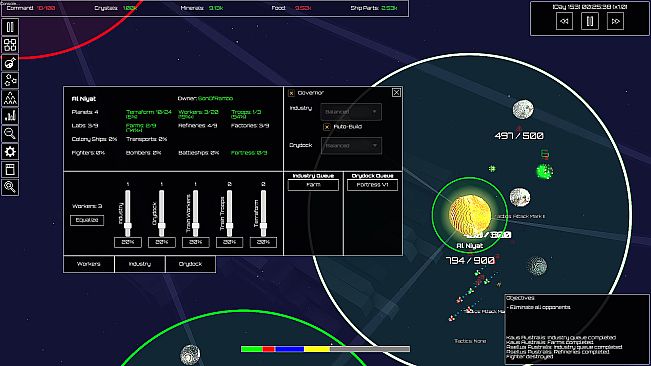Toggle the Auto-Build checkbox

(x=327, y=127)
